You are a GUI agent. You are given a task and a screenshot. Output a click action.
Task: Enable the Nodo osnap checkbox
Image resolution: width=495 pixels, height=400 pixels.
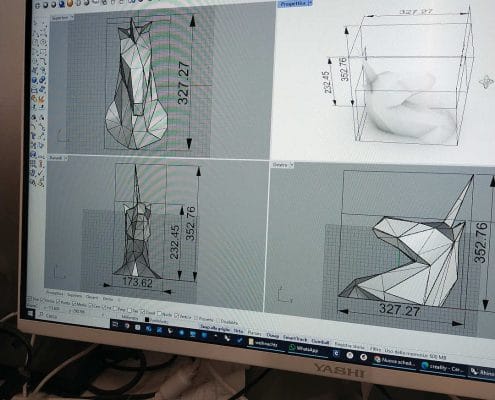click(x=159, y=313)
